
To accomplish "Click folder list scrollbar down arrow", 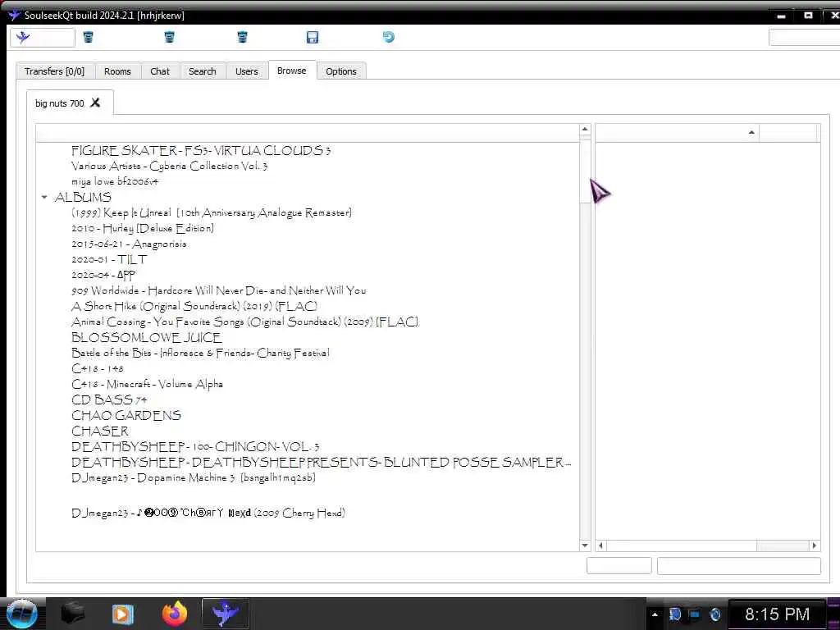I will click(584, 546).
